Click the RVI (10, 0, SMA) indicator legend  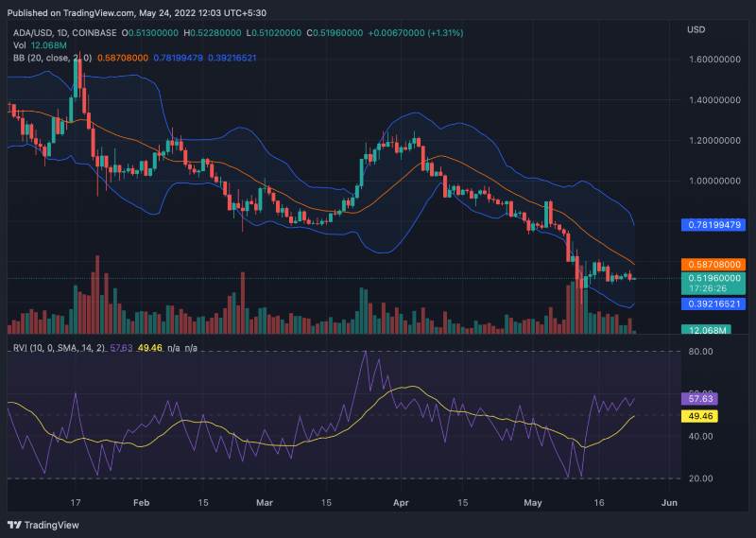pos(57,349)
